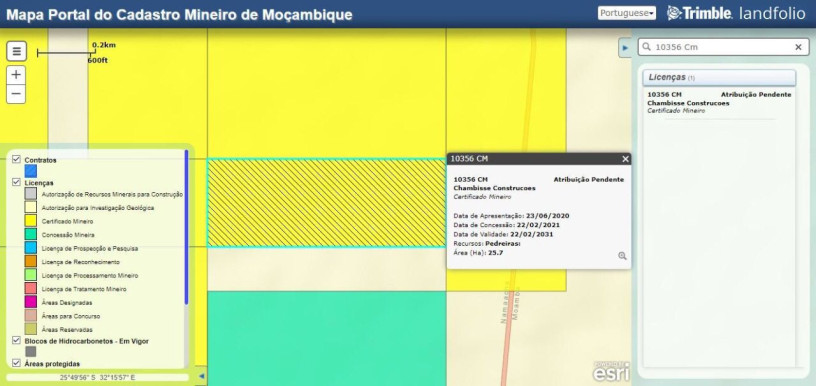The width and height of the screenshot is (816, 386).
Task: Click the Áreas para Concurso label
Action: coord(71,316)
